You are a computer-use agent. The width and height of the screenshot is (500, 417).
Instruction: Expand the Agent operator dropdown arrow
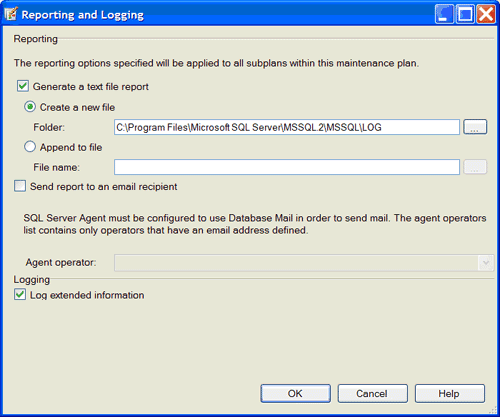pyautogui.click(x=486, y=263)
